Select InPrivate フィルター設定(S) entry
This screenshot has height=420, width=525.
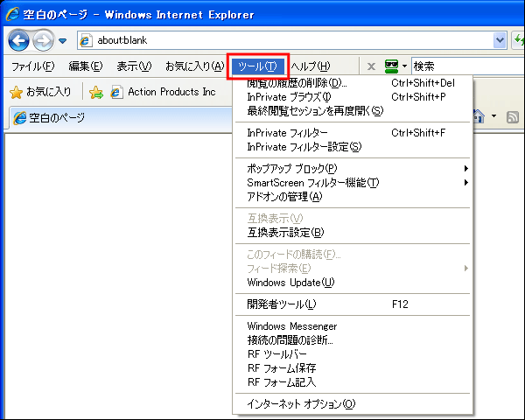(353, 147)
